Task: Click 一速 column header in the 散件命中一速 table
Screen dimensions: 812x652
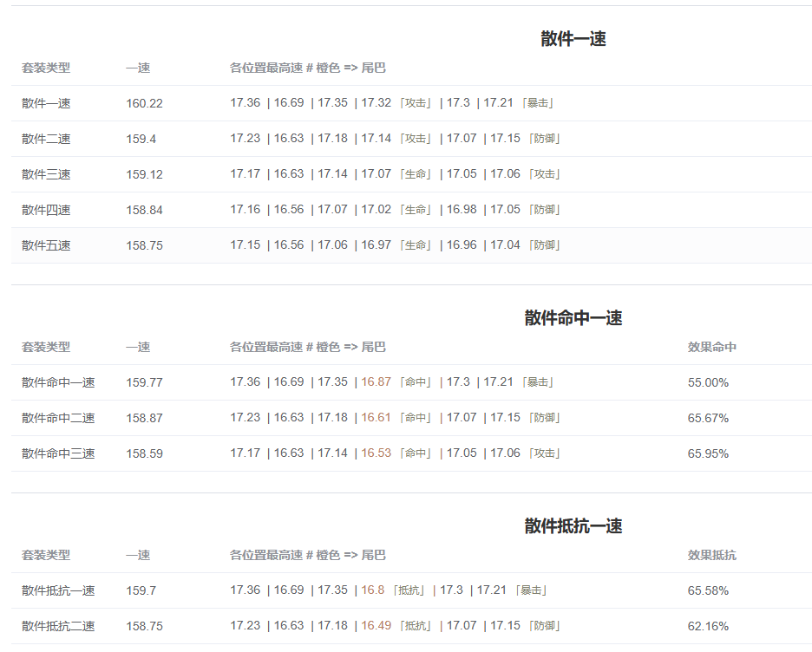Action: click(x=138, y=347)
